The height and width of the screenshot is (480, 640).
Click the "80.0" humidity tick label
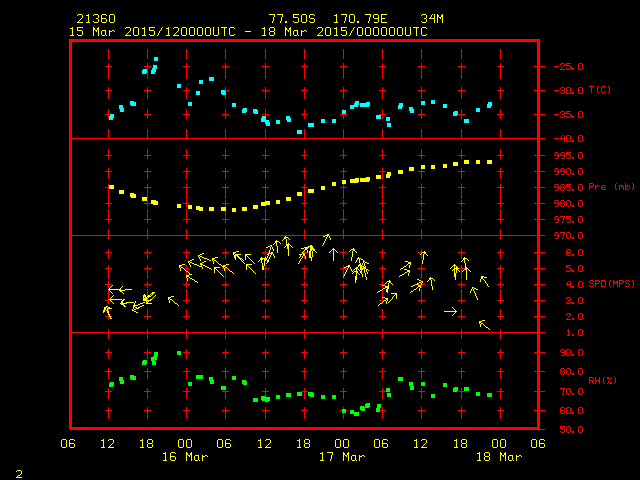point(571,372)
